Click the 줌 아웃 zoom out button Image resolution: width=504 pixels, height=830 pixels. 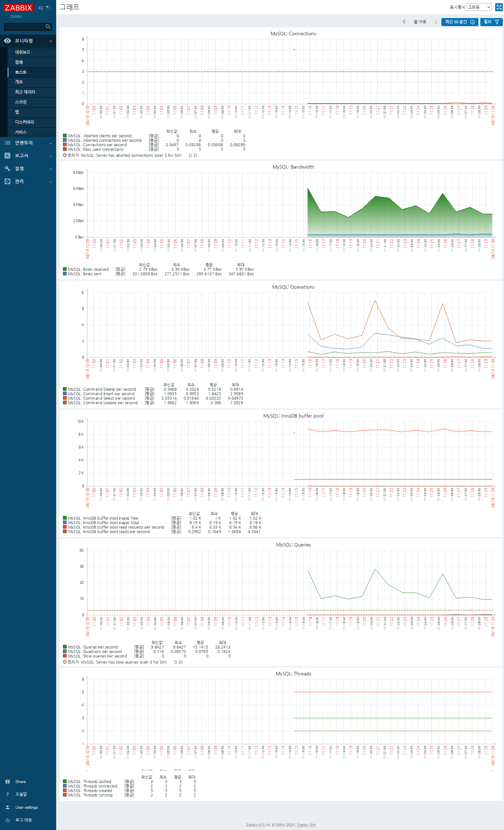pyautogui.click(x=420, y=22)
